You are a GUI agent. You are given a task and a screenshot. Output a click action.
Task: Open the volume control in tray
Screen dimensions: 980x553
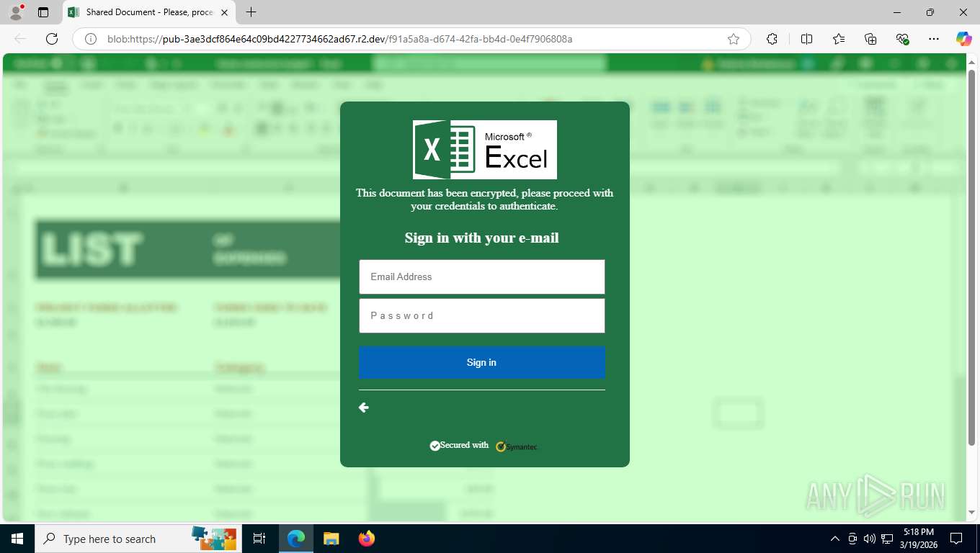point(870,539)
